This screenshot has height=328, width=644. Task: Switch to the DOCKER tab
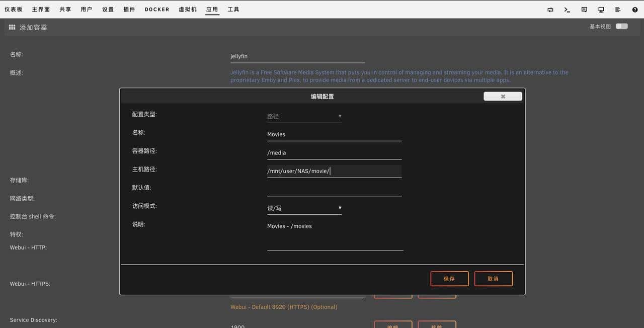[x=156, y=9]
